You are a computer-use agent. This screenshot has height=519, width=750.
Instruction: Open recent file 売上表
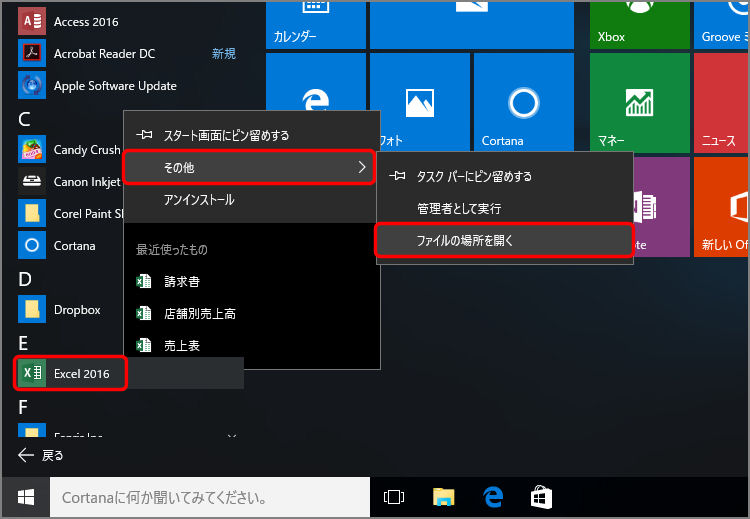coord(252,345)
